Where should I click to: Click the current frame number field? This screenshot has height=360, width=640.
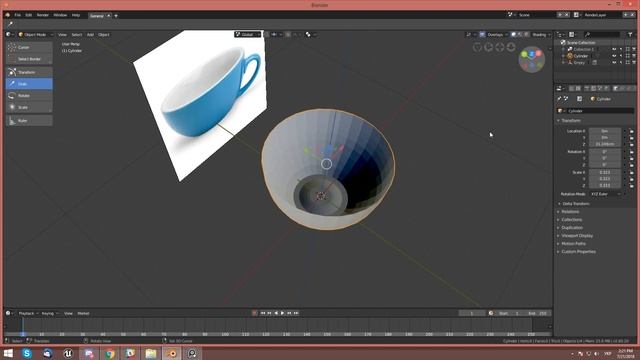click(x=472, y=313)
